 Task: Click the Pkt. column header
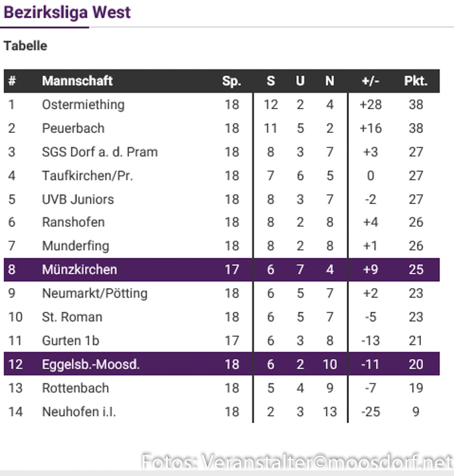click(416, 81)
